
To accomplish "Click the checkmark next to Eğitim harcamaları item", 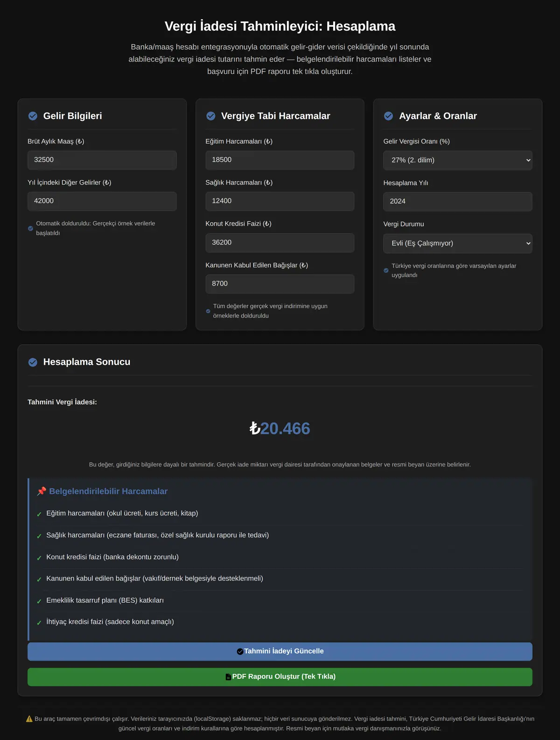I will tap(39, 514).
